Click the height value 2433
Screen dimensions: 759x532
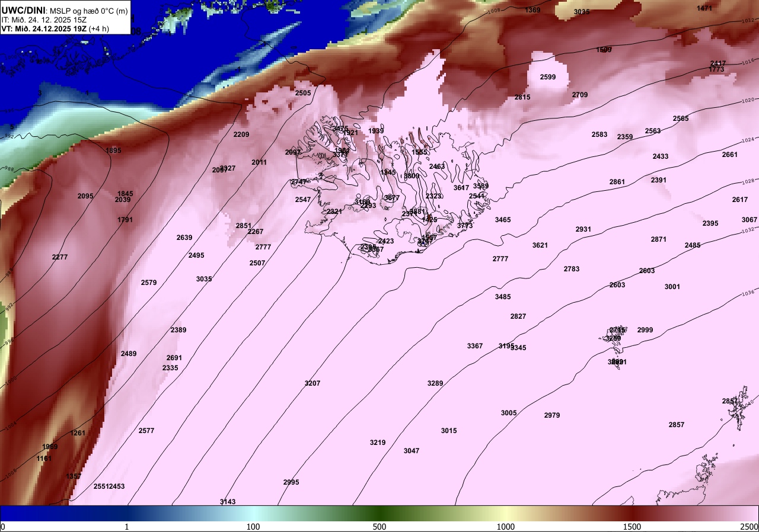[x=661, y=156]
